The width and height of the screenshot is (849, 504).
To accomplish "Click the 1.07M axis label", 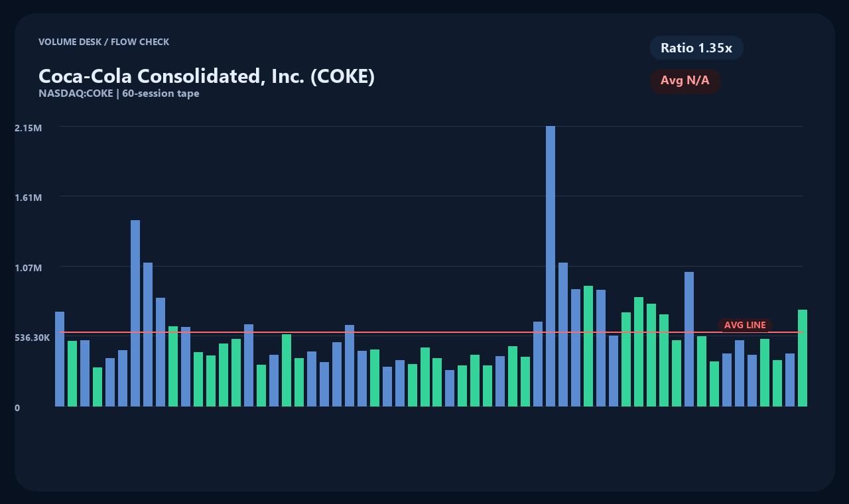I will click(x=29, y=268).
